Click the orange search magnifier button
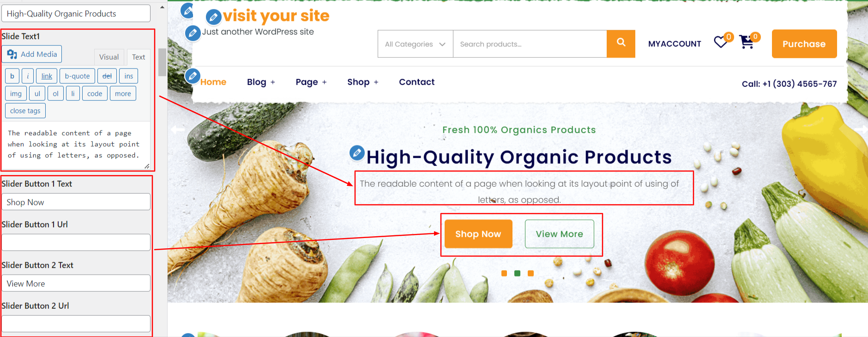 [x=621, y=44]
